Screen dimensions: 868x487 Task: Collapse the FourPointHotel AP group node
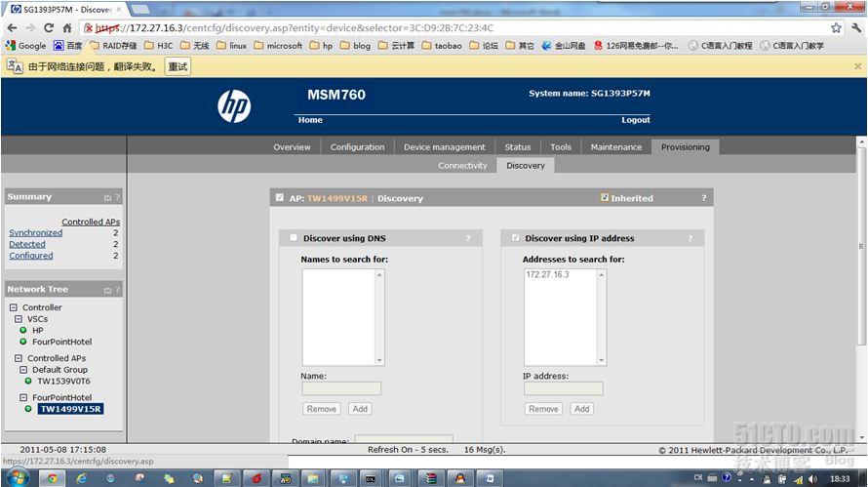pyautogui.click(x=23, y=397)
